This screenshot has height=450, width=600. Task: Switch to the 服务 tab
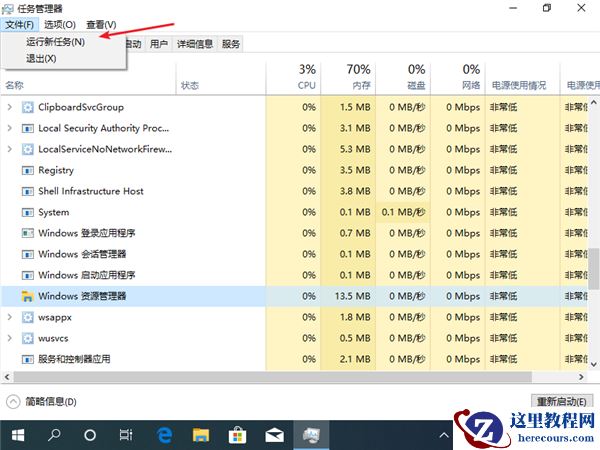[231, 44]
